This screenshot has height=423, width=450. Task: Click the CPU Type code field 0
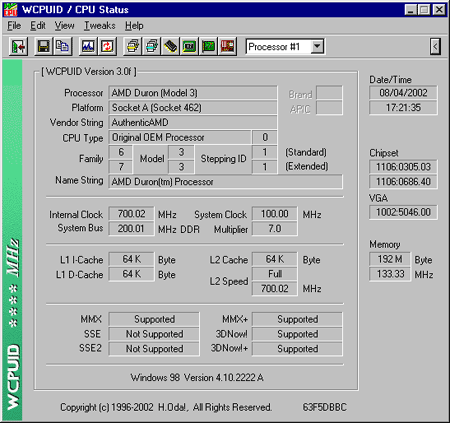click(265, 137)
